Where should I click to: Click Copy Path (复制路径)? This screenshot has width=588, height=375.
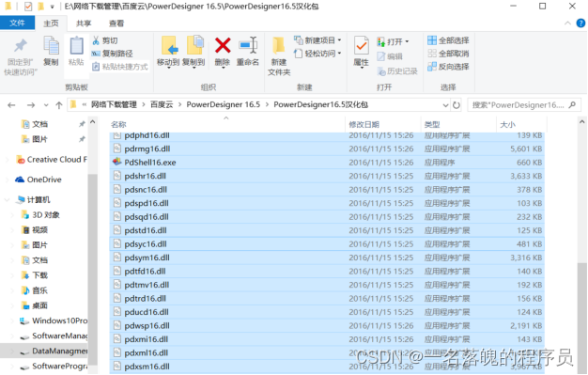click(113, 54)
